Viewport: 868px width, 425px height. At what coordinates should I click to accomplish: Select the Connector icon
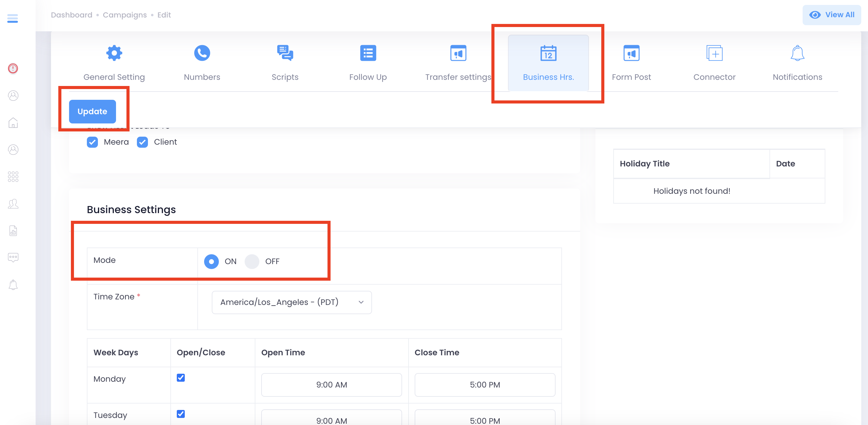(714, 53)
